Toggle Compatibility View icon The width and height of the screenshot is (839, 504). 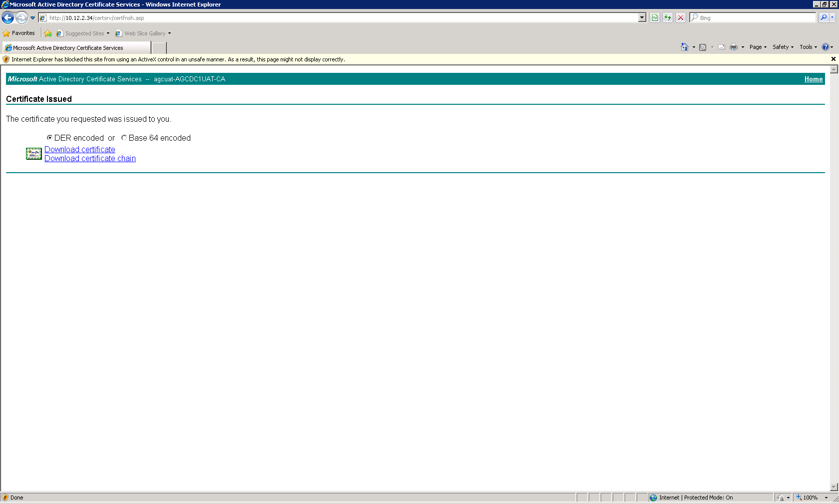tap(655, 17)
